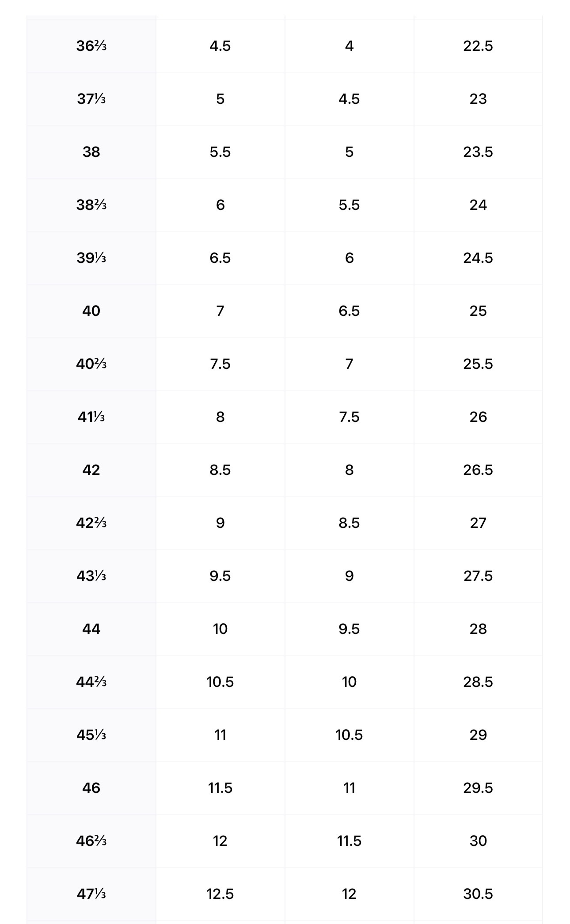
Task: Select the 28.5 value
Action: click(478, 682)
